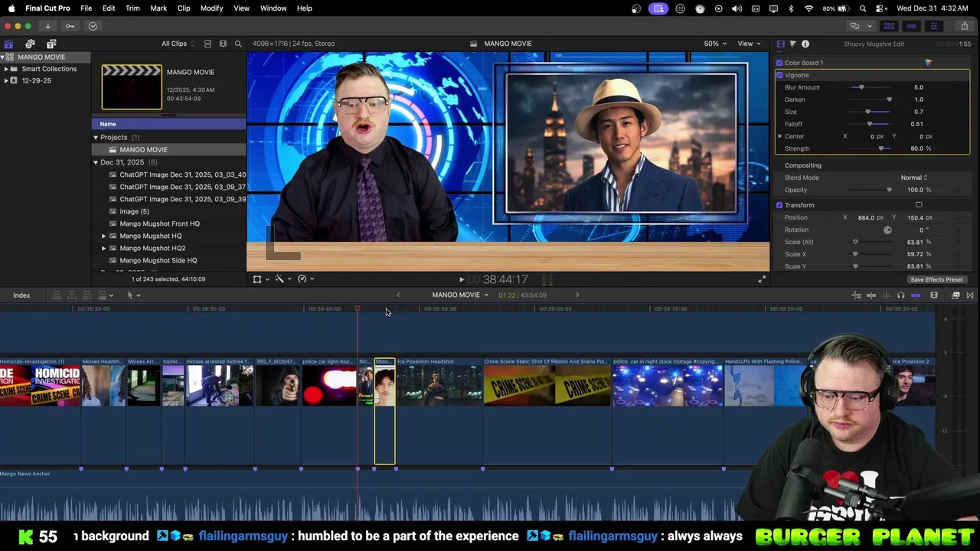Open the Transitions browser icon

970,295
